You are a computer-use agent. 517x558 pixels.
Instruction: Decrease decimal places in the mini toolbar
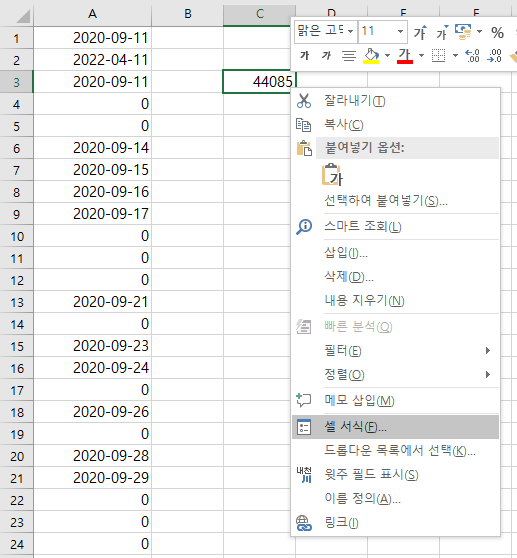(x=495, y=56)
